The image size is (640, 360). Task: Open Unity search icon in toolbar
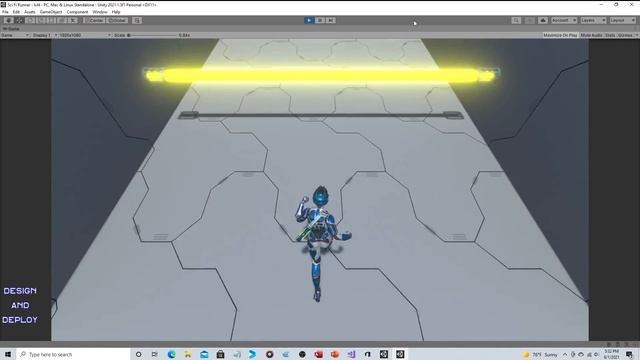click(516, 20)
